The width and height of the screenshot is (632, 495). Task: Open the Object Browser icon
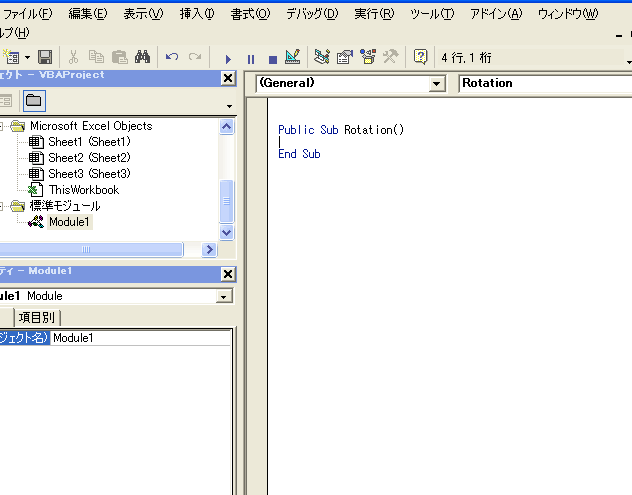(367, 58)
